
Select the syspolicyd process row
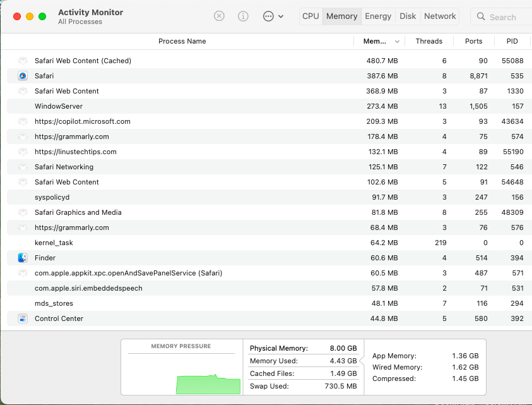pos(269,197)
